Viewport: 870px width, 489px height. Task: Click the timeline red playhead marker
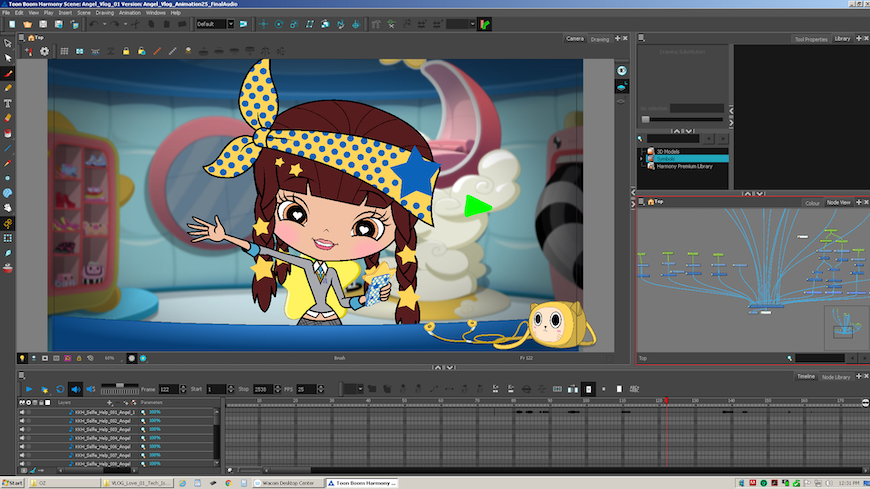pyautogui.click(x=666, y=400)
